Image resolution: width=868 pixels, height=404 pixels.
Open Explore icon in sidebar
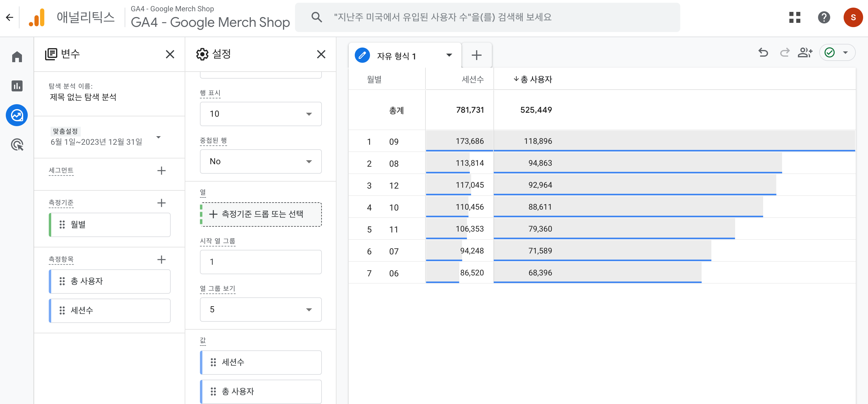[x=17, y=115]
